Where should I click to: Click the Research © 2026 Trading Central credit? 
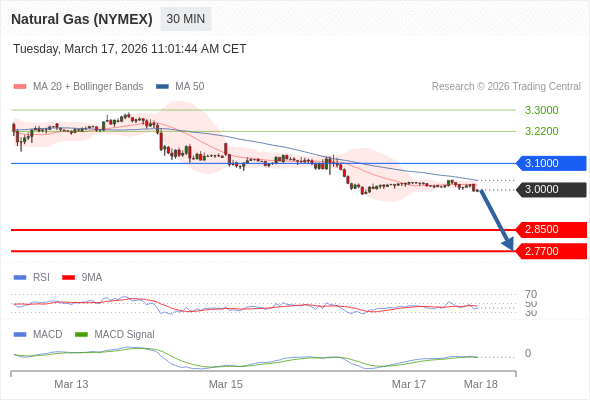(x=506, y=87)
